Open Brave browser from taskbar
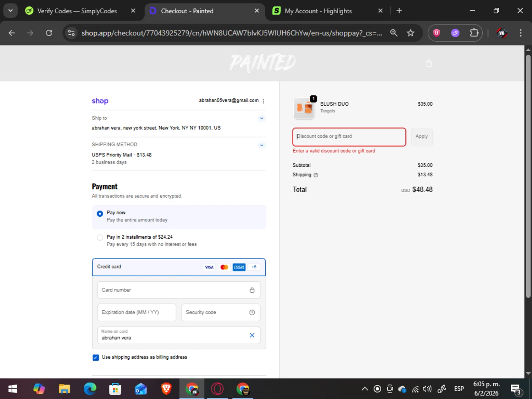The height and width of the screenshot is (399, 532). (166, 389)
